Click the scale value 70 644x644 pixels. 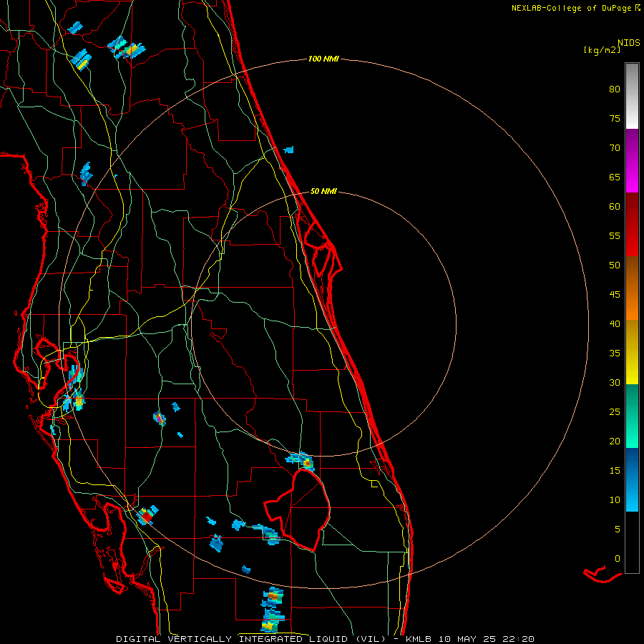(615, 148)
